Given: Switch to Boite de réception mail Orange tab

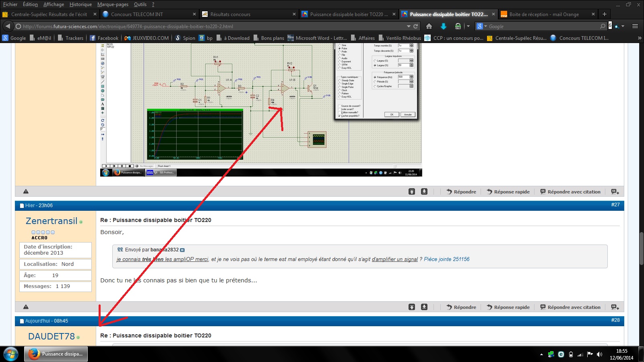Looking at the screenshot, I should tap(548, 14).
